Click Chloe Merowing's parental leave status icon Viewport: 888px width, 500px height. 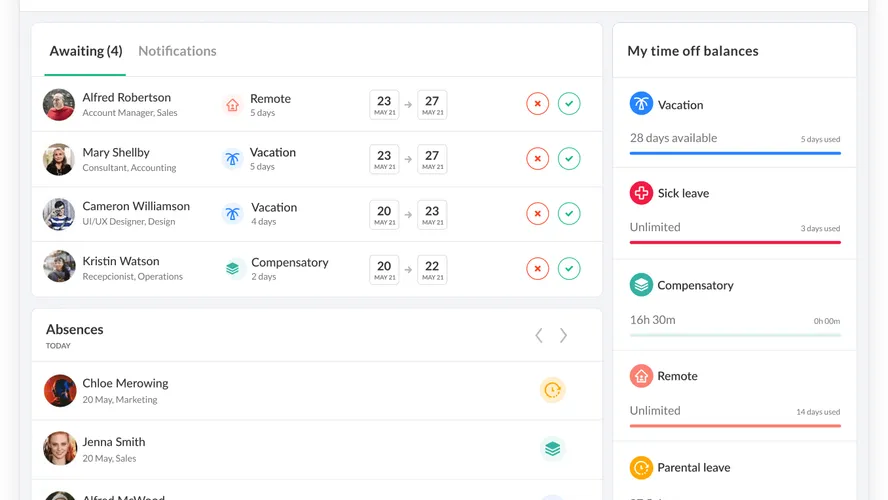pos(552,390)
